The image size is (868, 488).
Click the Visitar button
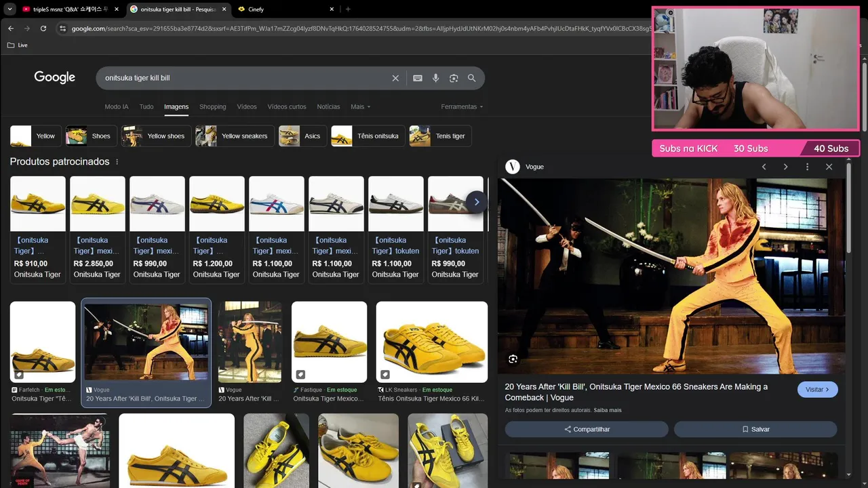[x=818, y=390]
